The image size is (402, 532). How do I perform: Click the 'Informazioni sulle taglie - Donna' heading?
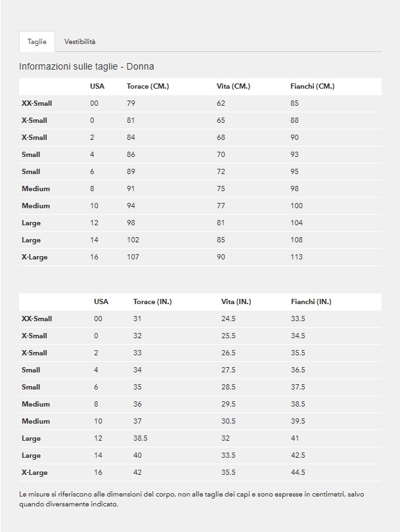(x=87, y=66)
